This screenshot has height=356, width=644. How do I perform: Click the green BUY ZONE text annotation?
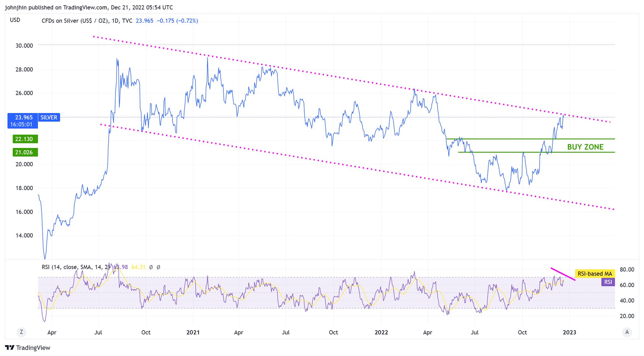coord(585,147)
